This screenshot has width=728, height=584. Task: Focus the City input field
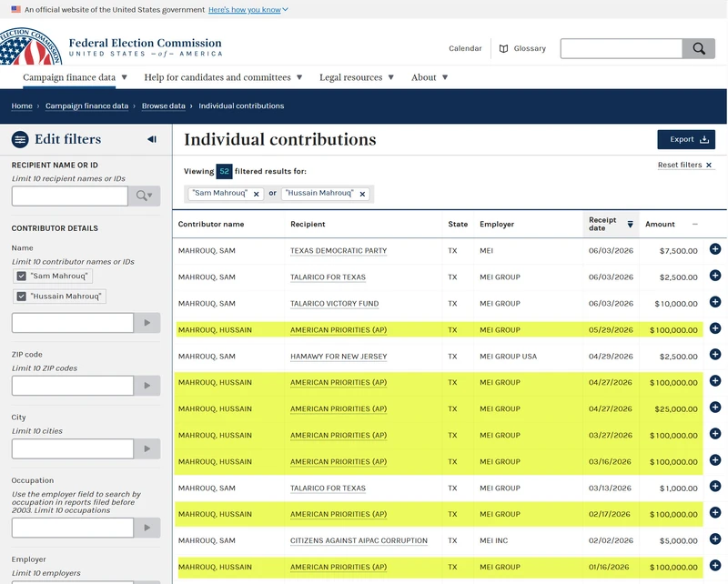pos(73,448)
